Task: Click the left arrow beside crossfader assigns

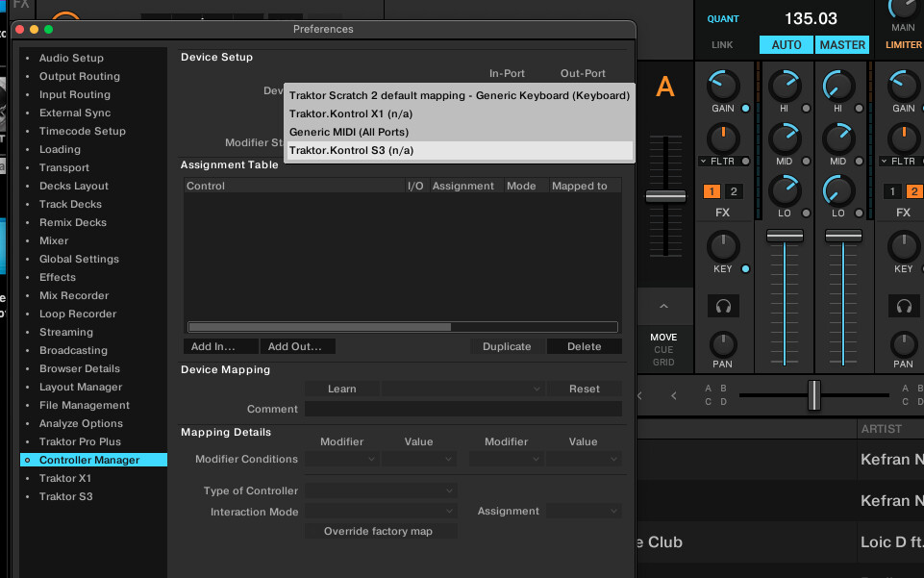Action: pyautogui.click(x=674, y=395)
